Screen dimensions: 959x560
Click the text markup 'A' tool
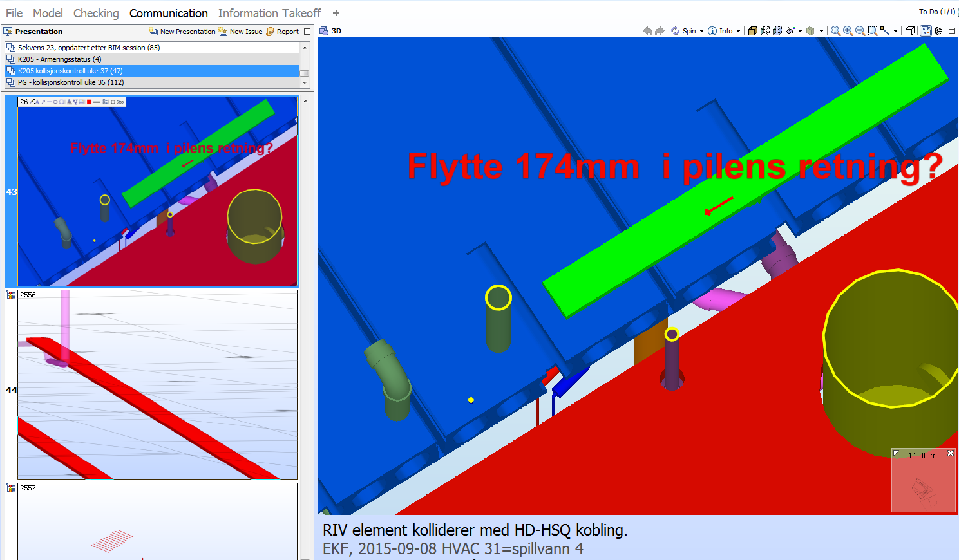point(37,102)
